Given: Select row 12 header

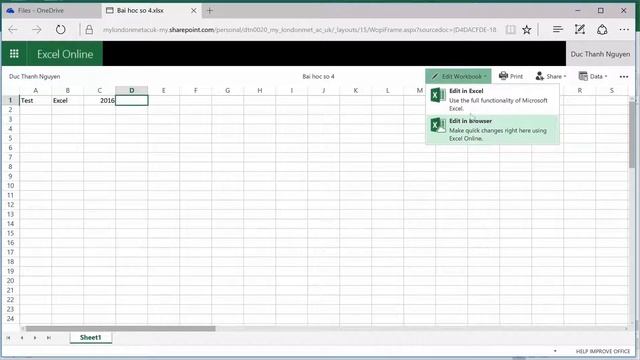Looking at the screenshot, I should point(10,204).
